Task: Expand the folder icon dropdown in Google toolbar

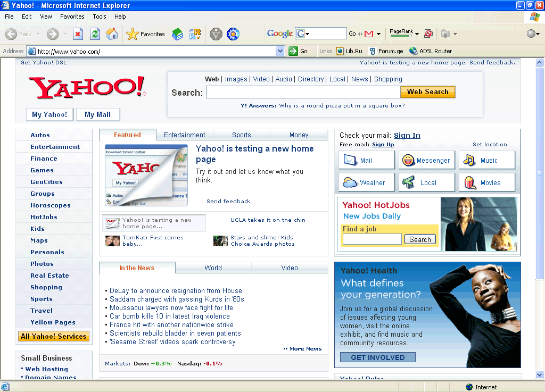Action: 456,34
